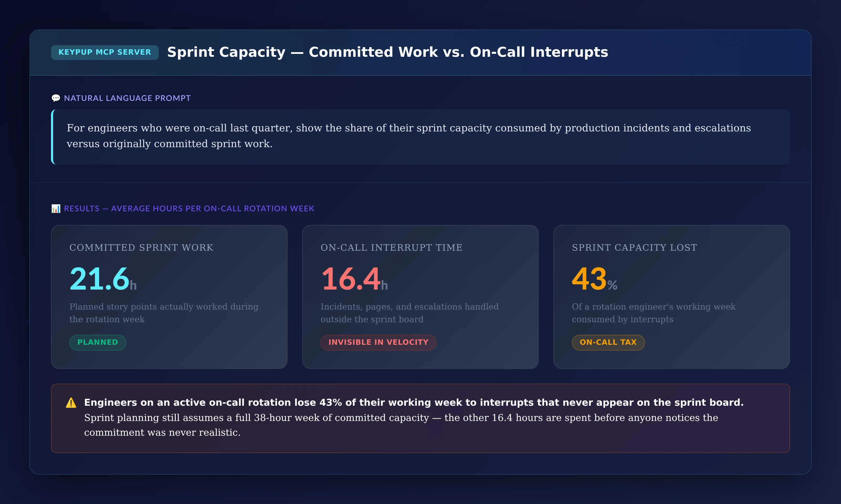Click the prompt text about on-call engineers
The height and width of the screenshot is (504, 841).
[x=409, y=136]
